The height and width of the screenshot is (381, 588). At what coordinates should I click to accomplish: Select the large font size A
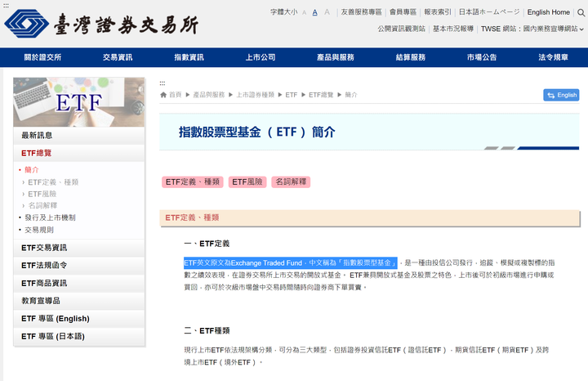click(x=327, y=12)
